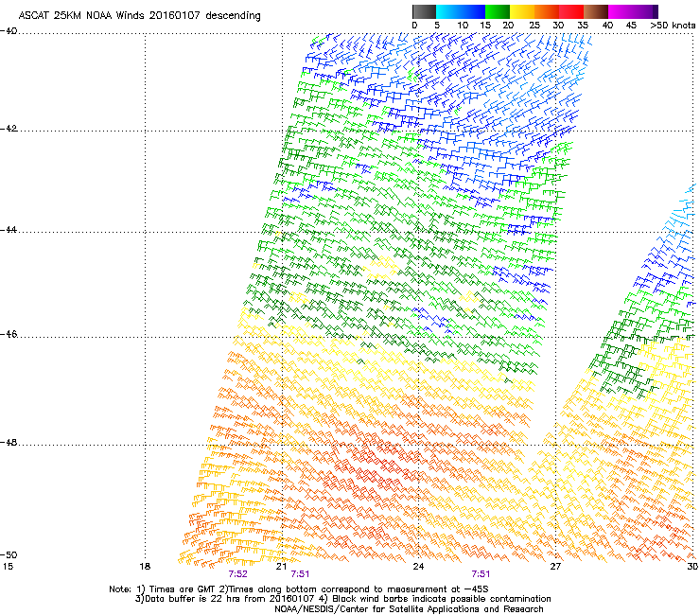Click the latitude label -50
This screenshot has height=615, width=700.
pyautogui.click(x=9, y=554)
